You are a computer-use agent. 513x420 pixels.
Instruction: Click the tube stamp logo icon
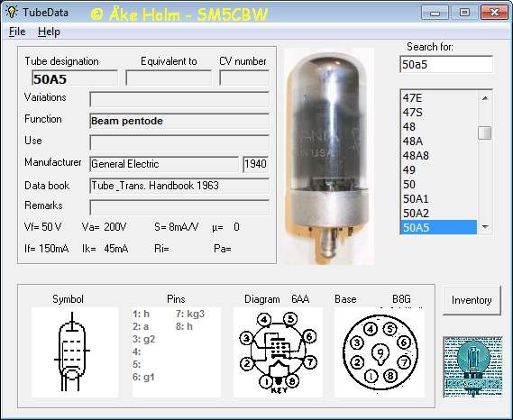(x=472, y=368)
